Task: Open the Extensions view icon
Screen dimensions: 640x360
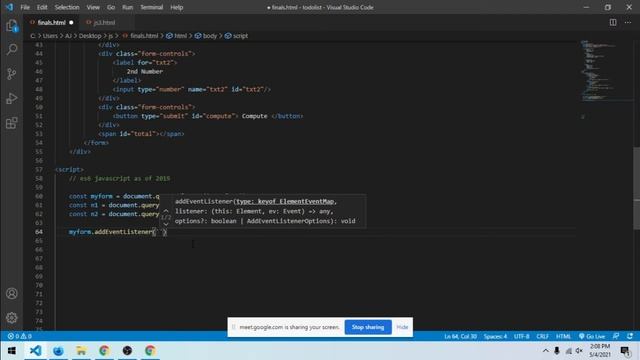Action: point(12,123)
